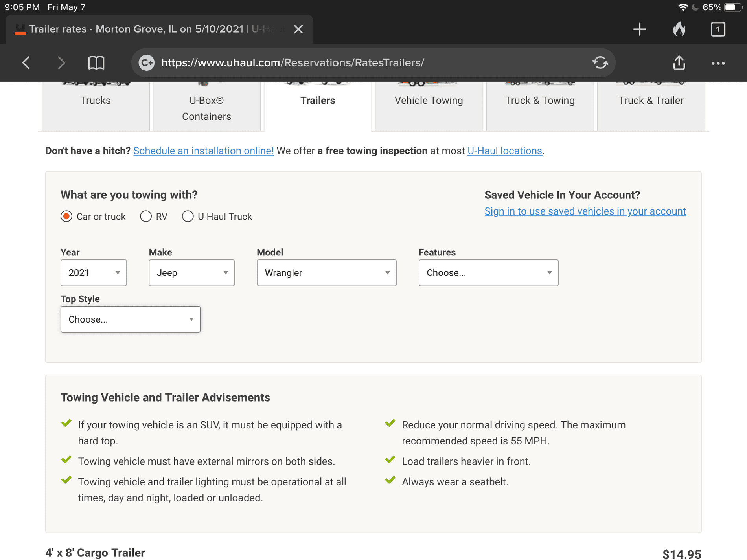Select the Trailers tab
Screen dimensions: 747x560
[318, 106]
